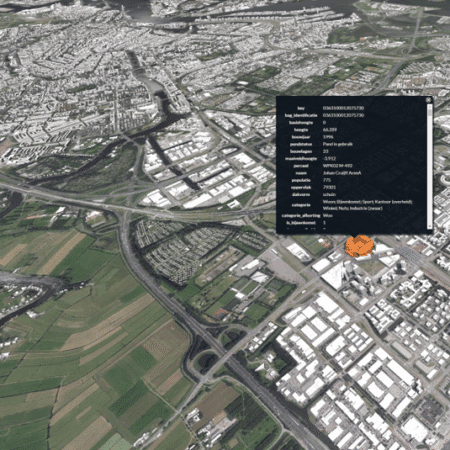Click the oppervlak value in popup

[x=329, y=187]
